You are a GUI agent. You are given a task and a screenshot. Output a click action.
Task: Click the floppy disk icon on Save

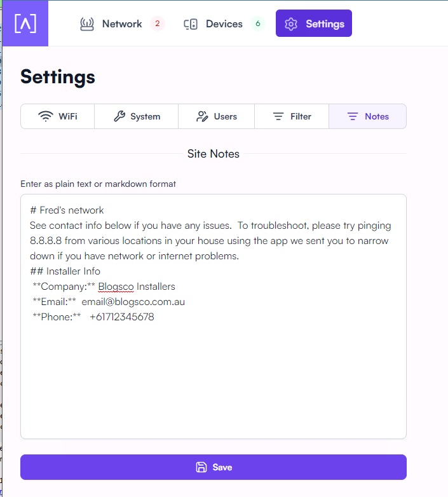201,467
